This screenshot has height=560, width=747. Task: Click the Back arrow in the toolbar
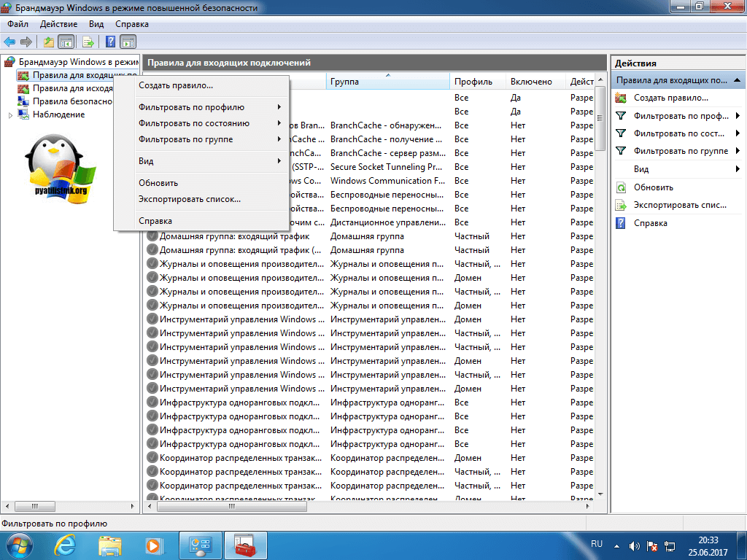coord(9,42)
